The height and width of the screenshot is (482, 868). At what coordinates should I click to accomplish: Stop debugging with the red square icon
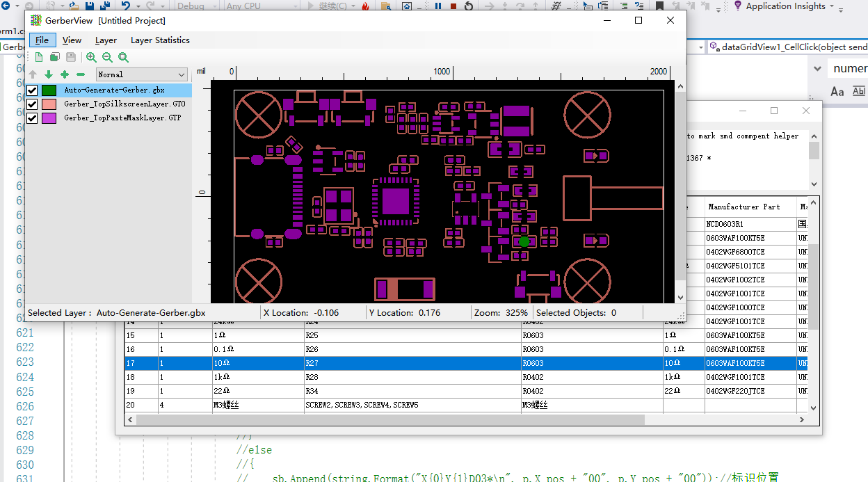tap(453, 6)
